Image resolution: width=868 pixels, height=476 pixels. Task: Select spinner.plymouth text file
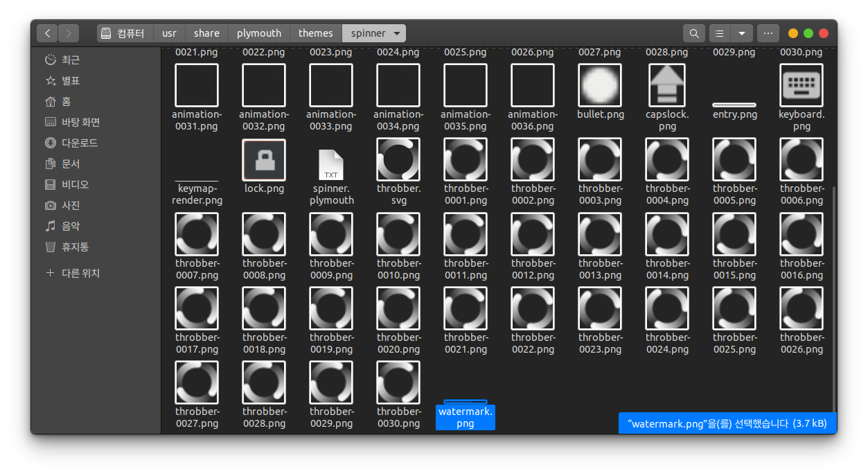pos(331,165)
